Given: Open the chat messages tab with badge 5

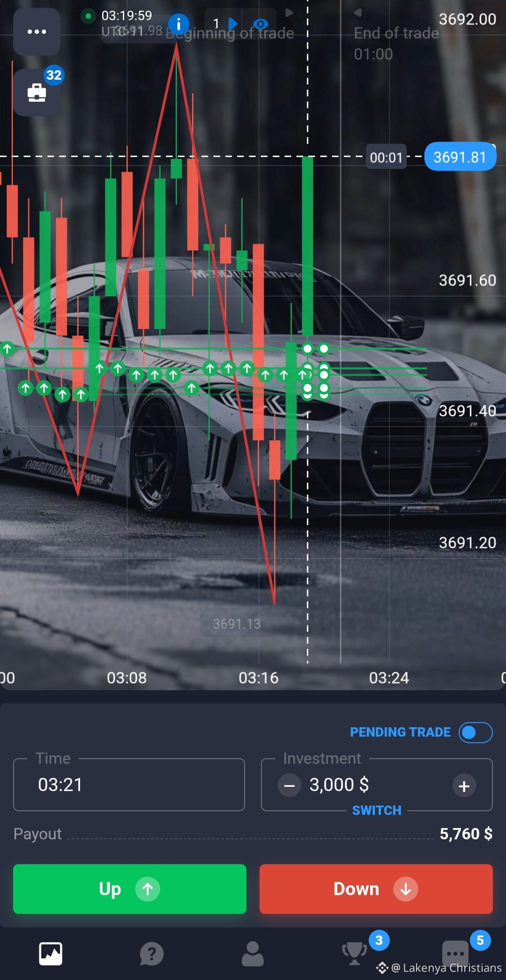Looking at the screenshot, I should tap(455, 953).
